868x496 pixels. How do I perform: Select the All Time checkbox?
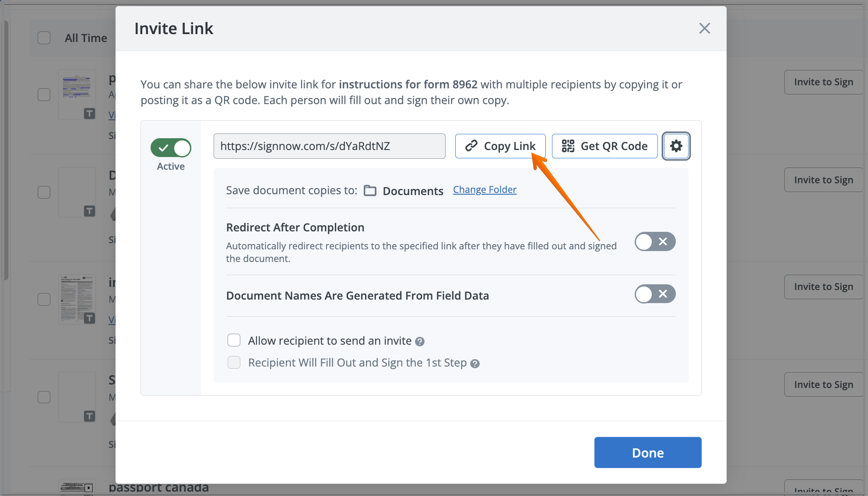coord(44,38)
